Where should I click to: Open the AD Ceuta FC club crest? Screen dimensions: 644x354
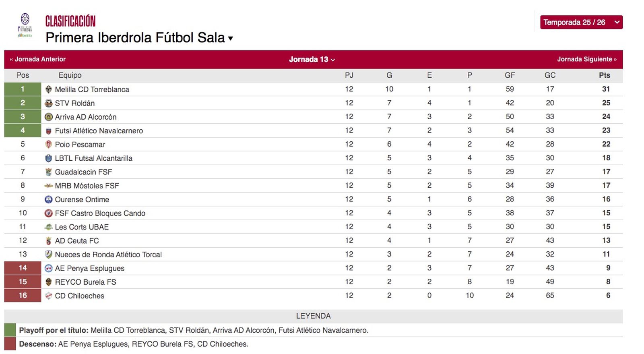coord(49,240)
